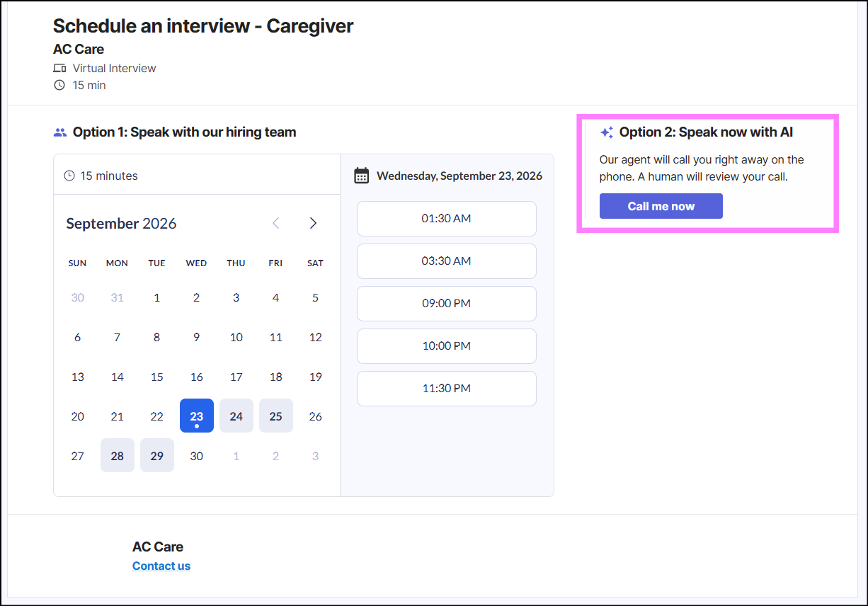Open the Contact us link

coord(161,566)
